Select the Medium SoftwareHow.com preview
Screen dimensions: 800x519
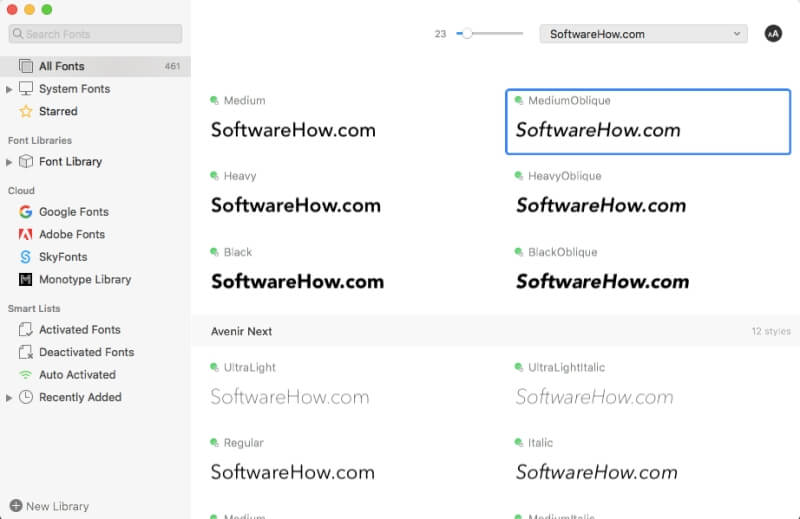click(x=293, y=130)
